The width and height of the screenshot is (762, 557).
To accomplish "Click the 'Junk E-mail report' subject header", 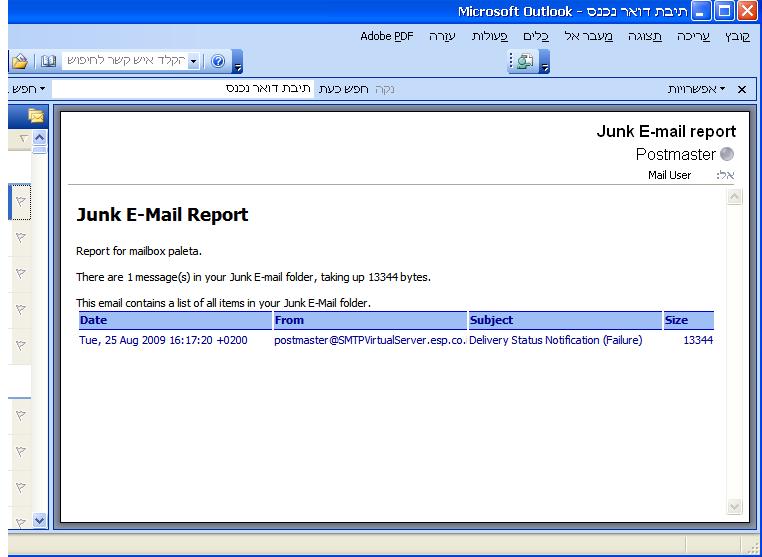I will click(666, 131).
